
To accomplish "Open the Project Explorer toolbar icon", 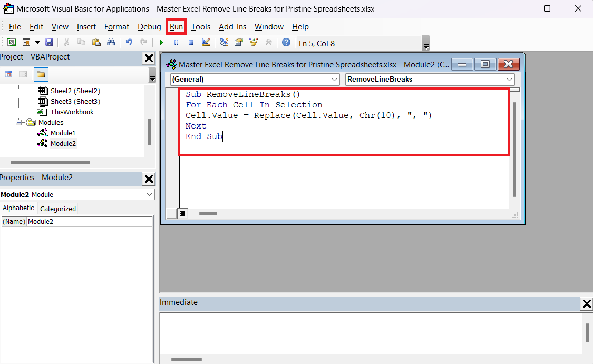I will tap(224, 42).
